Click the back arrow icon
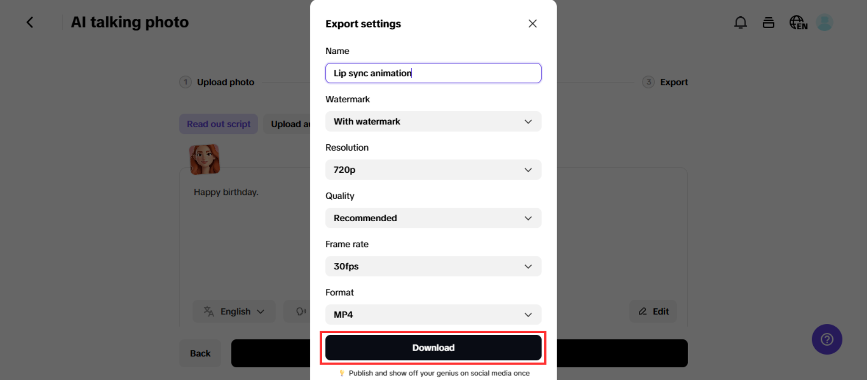Image resolution: width=868 pixels, height=380 pixels. pyautogui.click(x=30, y=22)
